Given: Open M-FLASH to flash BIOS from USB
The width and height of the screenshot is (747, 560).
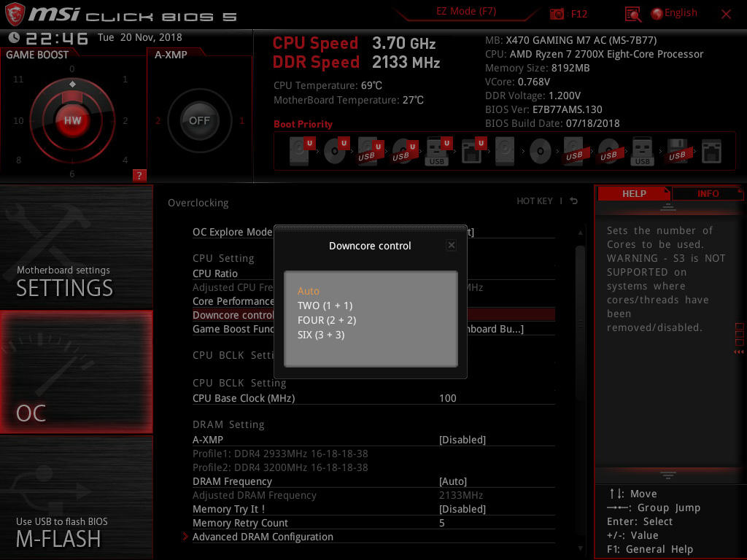Looking at the screenshot, I should pos(76,497).
